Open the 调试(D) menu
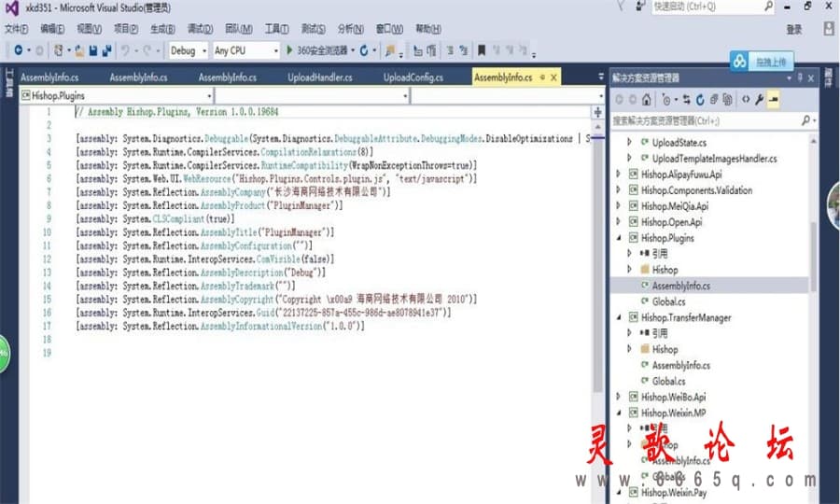Screen dimensions: 840x504 (200, 29)
